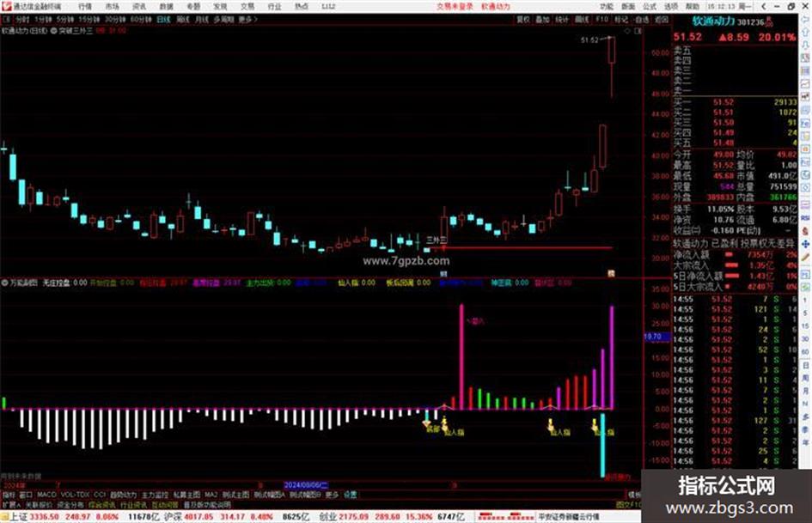Select the MACD indicator tab
The height and width of the screenshot is (523, 812).
[46, 495]
